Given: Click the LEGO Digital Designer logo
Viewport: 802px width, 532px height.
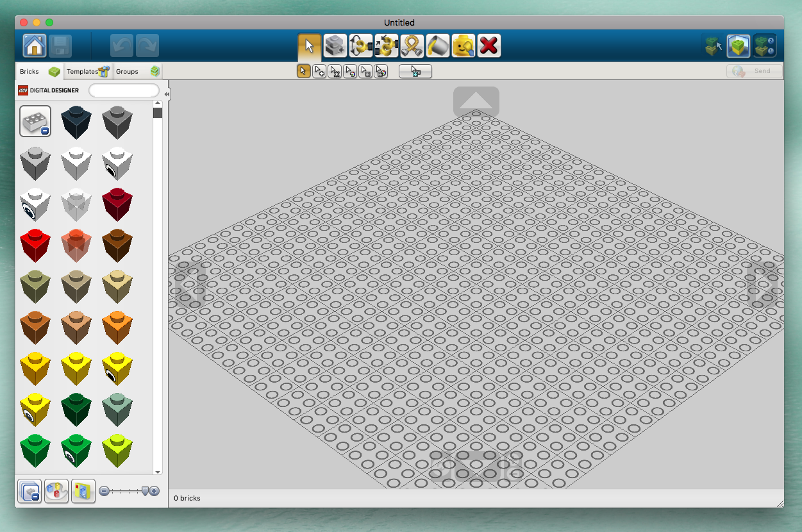Looking at the screenshot, I should 49,90.
